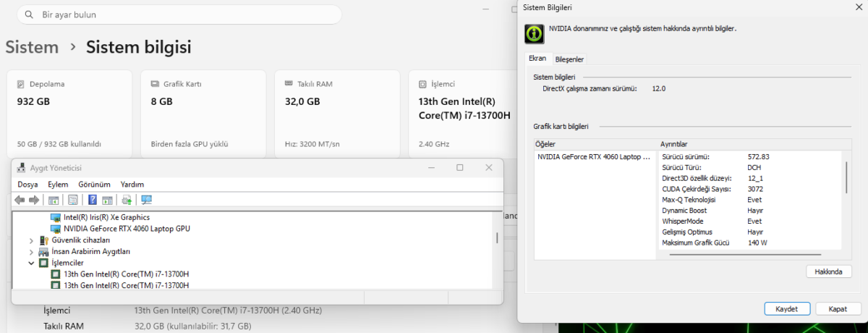
Task: Click the Aygıt Yöneticisi title bar icon
Action: [22, 167]
